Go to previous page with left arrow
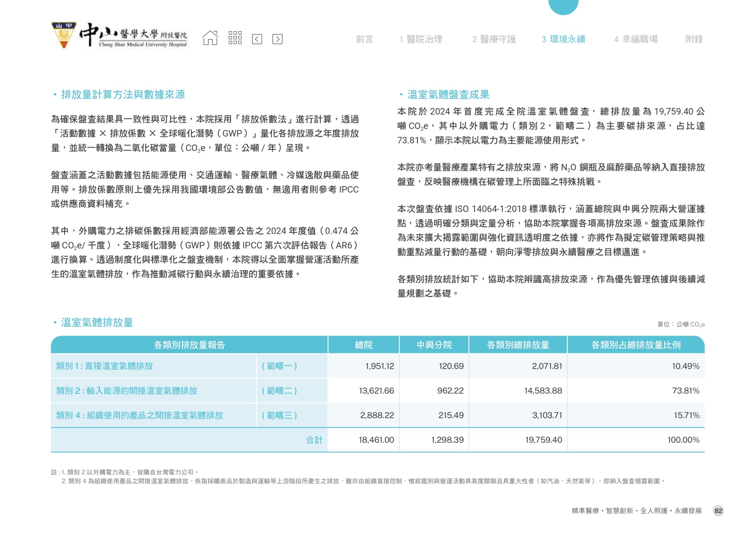 click(x=257, y=39)
